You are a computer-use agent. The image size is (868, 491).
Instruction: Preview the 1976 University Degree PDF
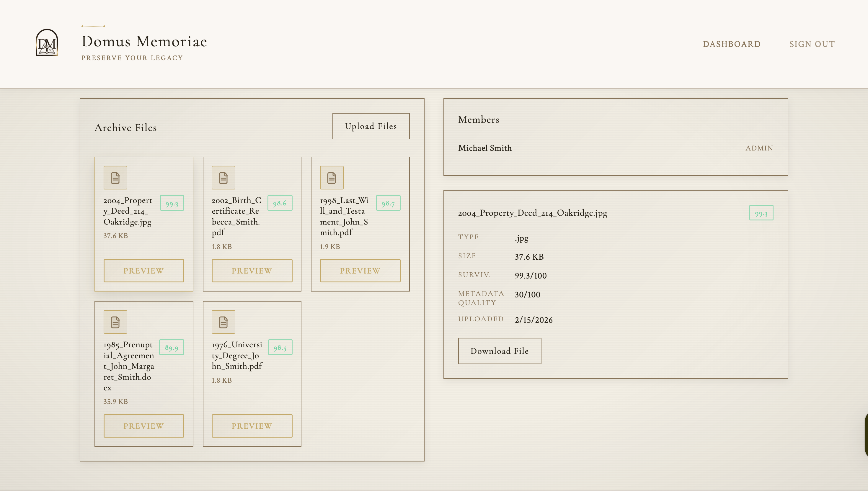click(252, 425)
